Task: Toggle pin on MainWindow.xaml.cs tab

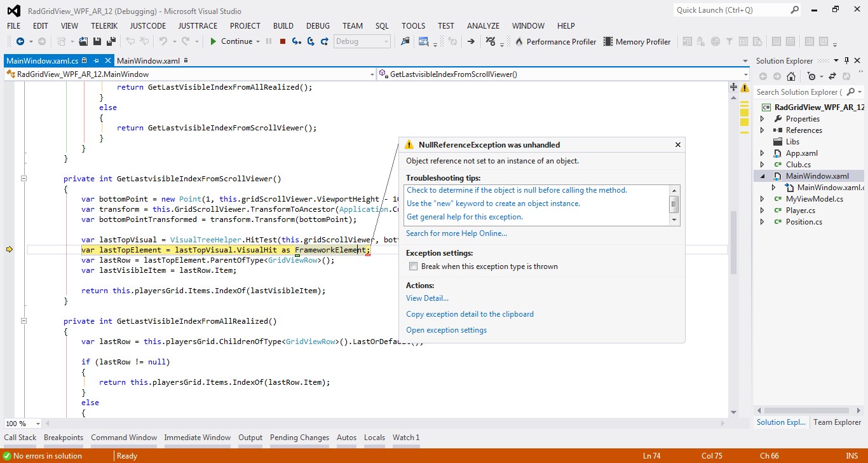Action: point(96,61)
